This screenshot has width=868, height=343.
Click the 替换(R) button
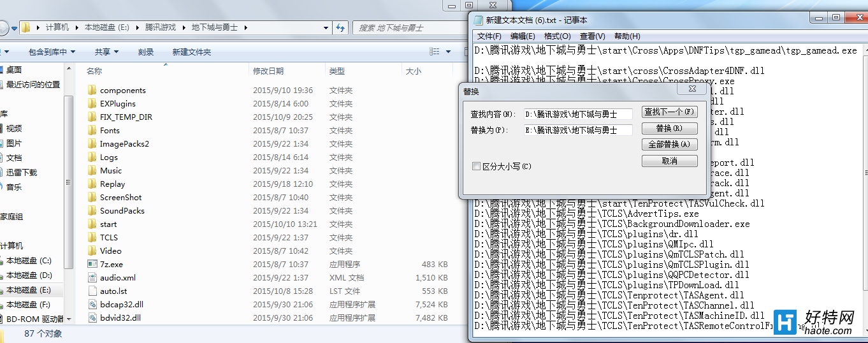[x=670, y=128]
